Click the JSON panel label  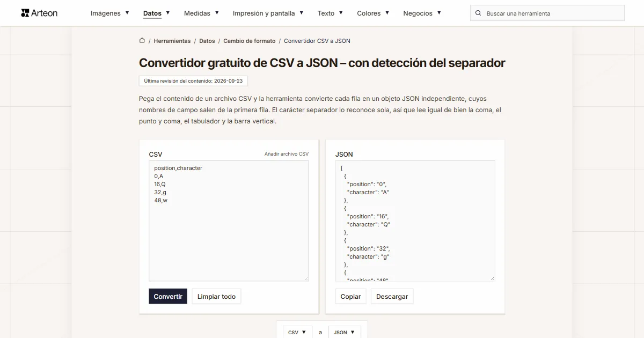(x=344, y=154)
